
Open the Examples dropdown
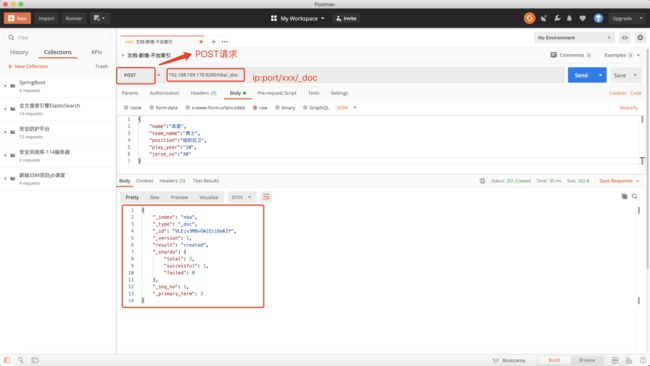pos(622,55)
